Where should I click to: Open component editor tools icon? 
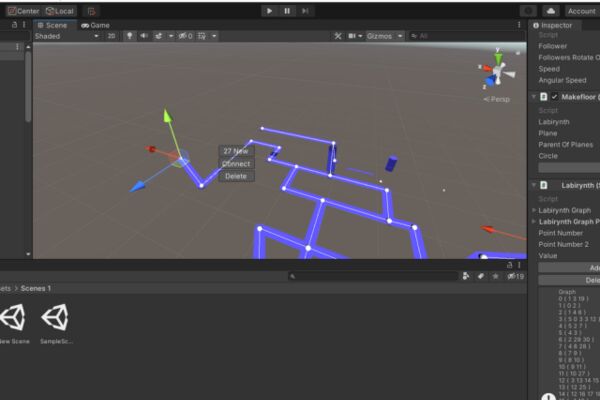[338, 36]
